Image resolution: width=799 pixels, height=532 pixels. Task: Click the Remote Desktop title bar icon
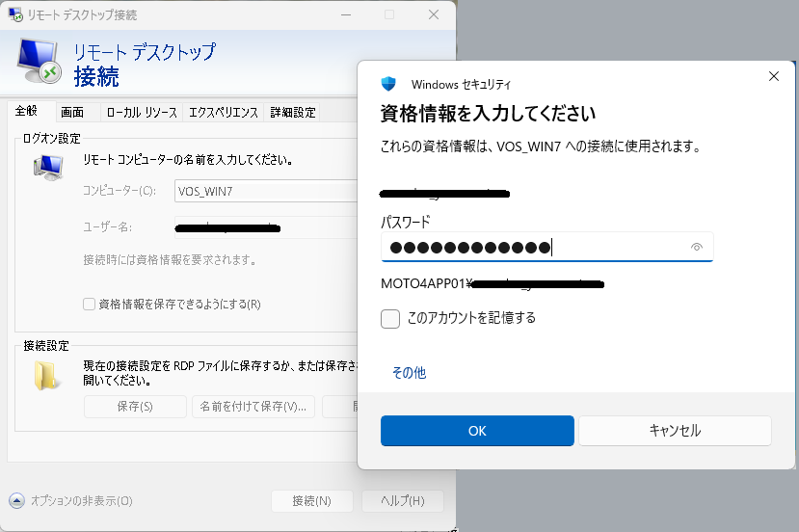pos(16,14)
